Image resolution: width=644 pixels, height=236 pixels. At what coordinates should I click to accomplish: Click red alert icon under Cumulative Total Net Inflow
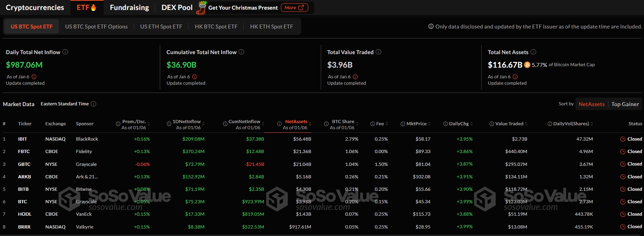[195, 77]
